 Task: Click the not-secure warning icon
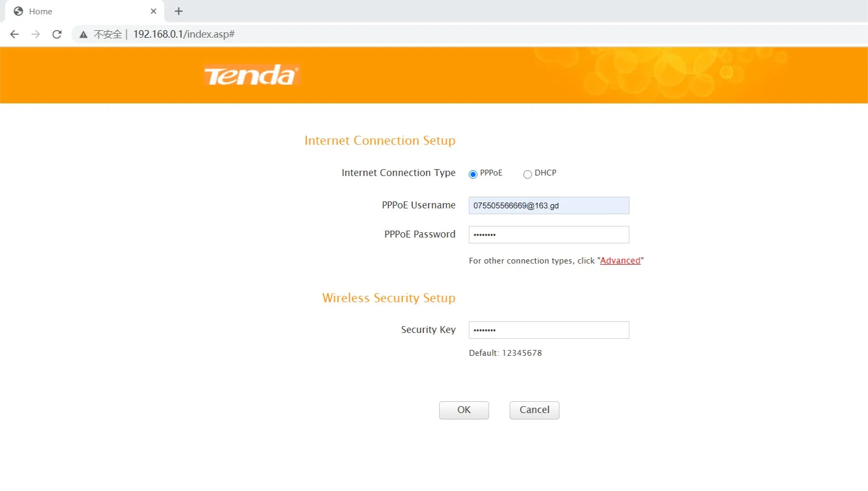[83, 34]
